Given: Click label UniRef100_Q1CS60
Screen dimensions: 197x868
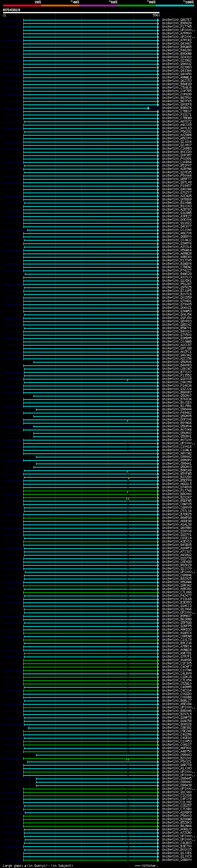Looking at the screenshot, I should [177, 792].
